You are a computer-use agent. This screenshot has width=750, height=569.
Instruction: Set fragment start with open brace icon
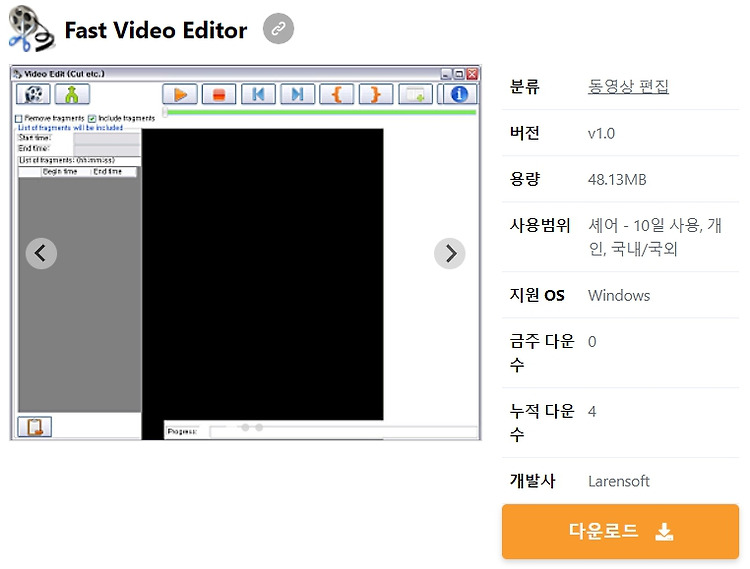337,94
